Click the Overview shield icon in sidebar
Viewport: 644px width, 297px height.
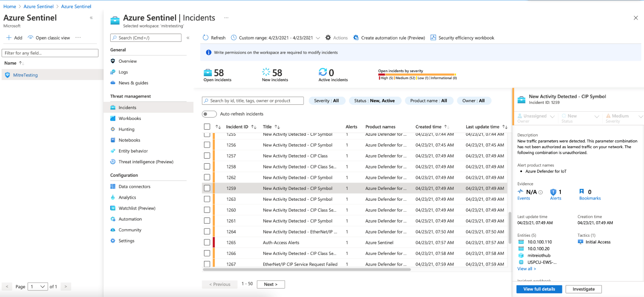pos(113,61)
